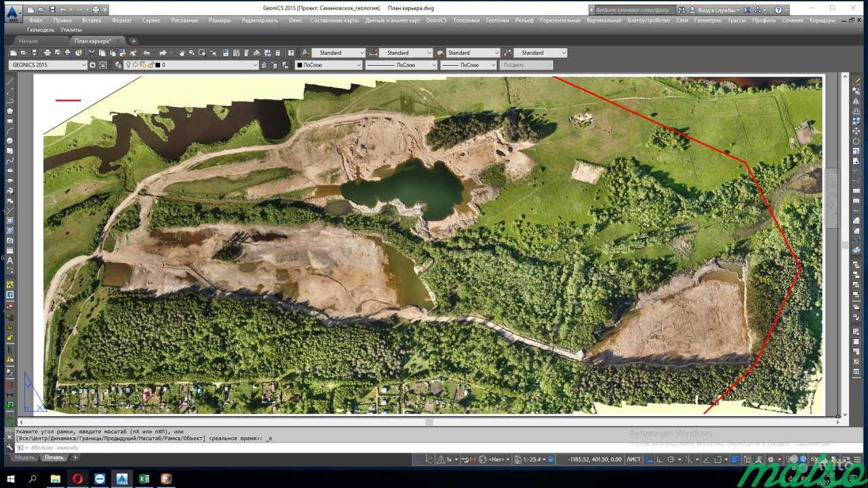The image size is (868, 488).
Task: Add new layout with plus button
Action: point(75,457)
